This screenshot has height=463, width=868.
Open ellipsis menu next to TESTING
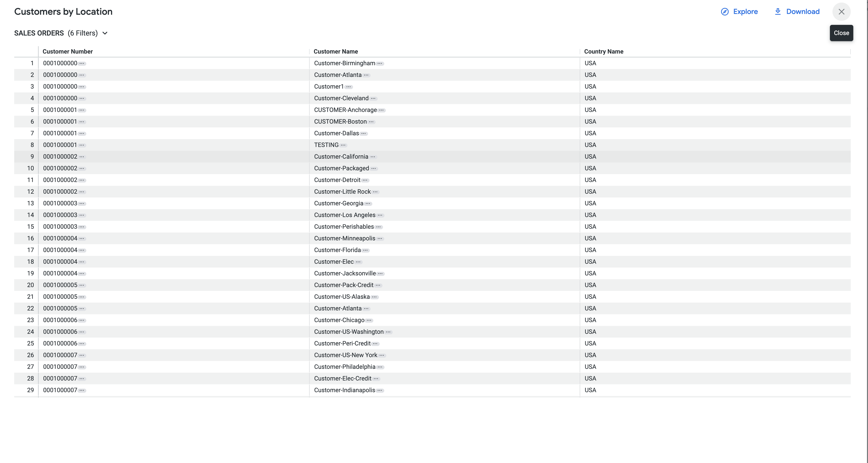[343, 145]
